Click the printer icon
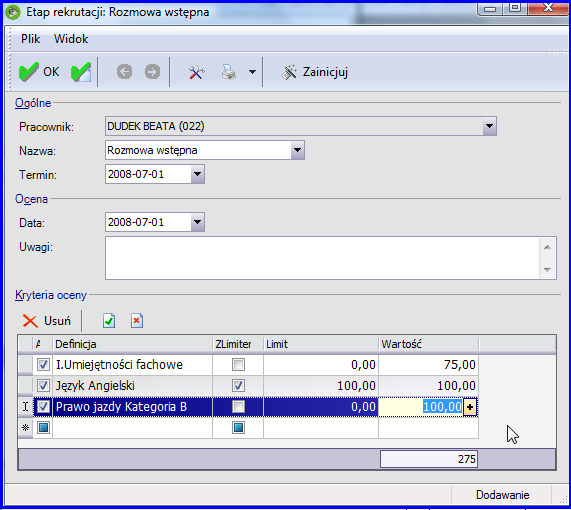This screenshot has height=510, width=571. click(x=229, y=72)
